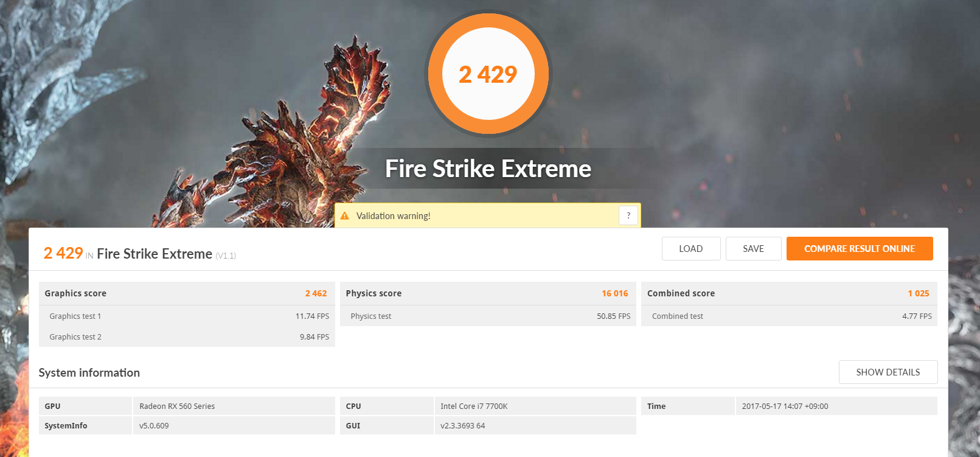Click the (V1.1) version label
Image resolution: width=980 pixels, height=457 pixels.
[226, 256]
